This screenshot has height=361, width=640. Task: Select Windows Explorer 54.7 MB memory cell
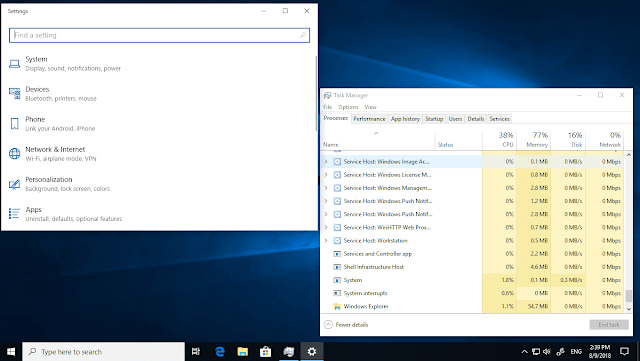point(533,306)
